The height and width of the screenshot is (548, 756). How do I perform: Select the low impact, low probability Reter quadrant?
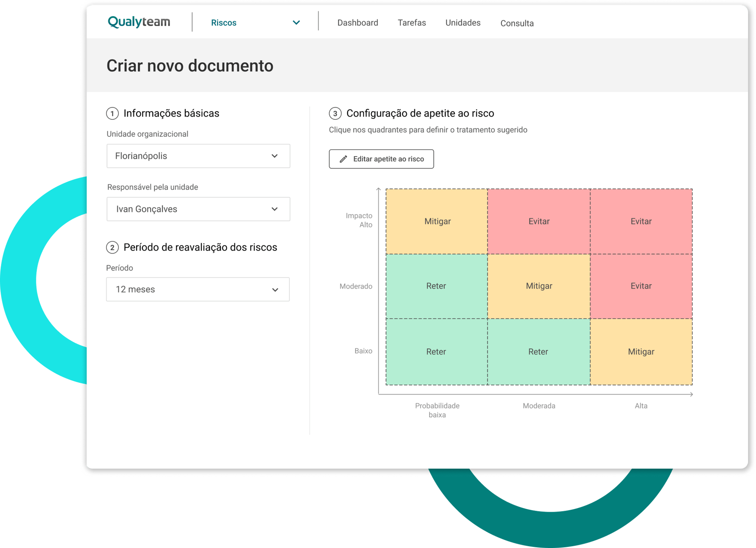(x=436, y=352)
